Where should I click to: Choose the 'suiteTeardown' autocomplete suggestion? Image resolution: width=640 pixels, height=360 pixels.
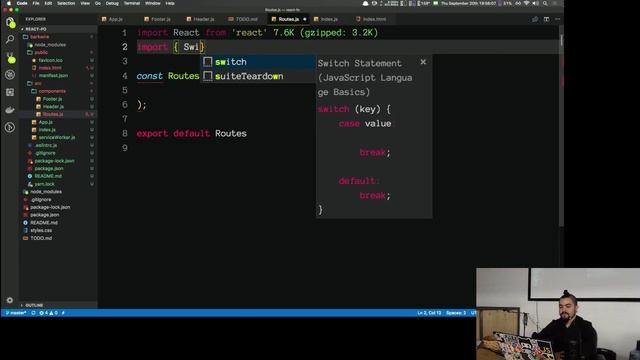pyautogui.click(x=258, y=76)
